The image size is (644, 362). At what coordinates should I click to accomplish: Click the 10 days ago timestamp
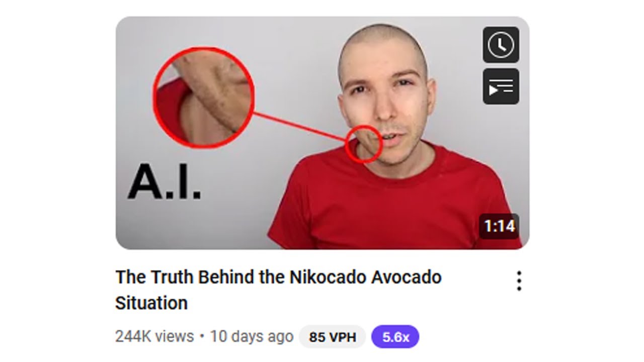click(x=252, y=336)
